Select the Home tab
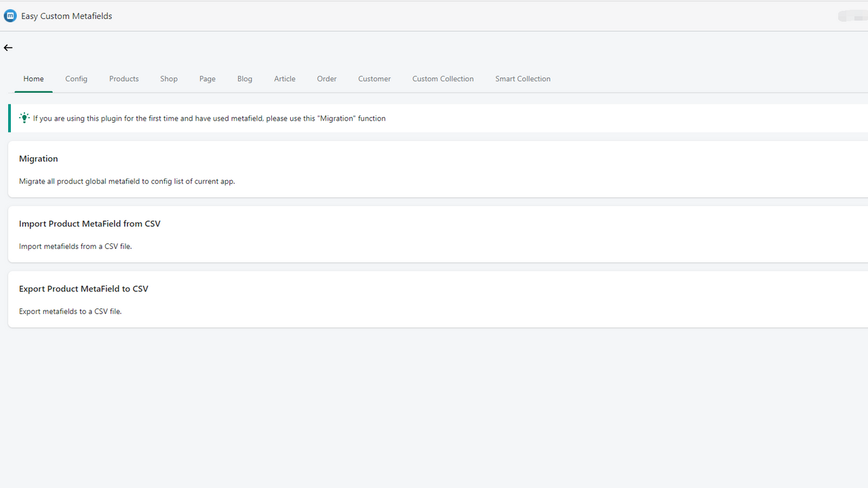Image resolution: width=868 pixels, height=488 pixels. 33,79
